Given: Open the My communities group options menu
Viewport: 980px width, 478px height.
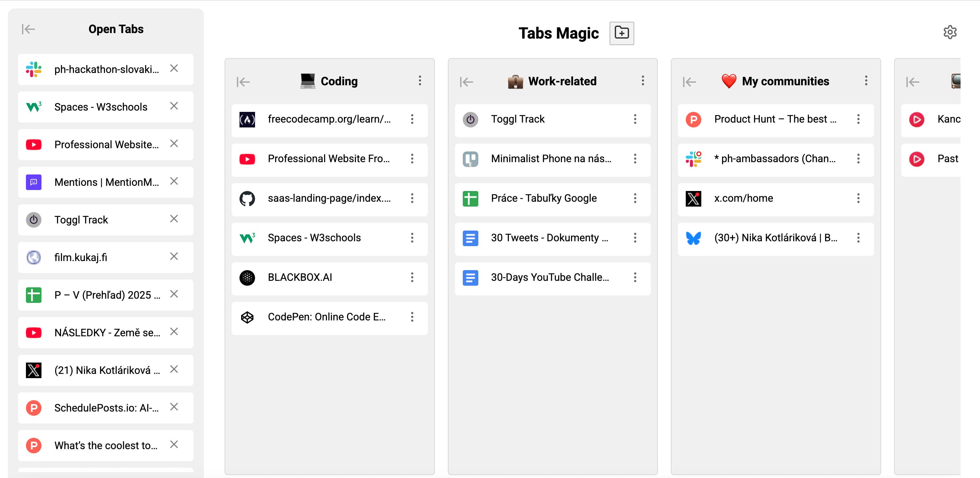Looking at the screenshot, I should pyautogui.click(x=866, y=81).
